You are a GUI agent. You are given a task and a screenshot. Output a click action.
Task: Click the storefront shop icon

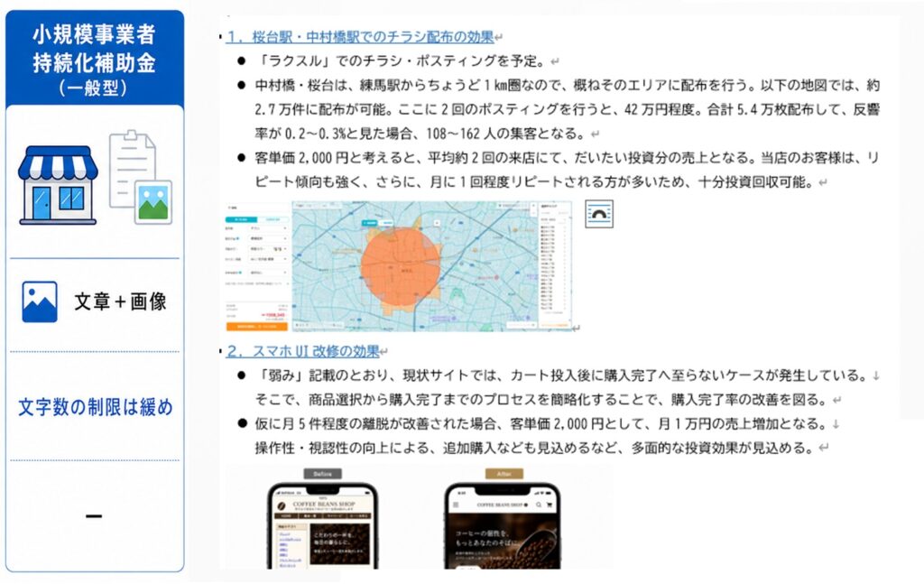[x=58, y=186]
